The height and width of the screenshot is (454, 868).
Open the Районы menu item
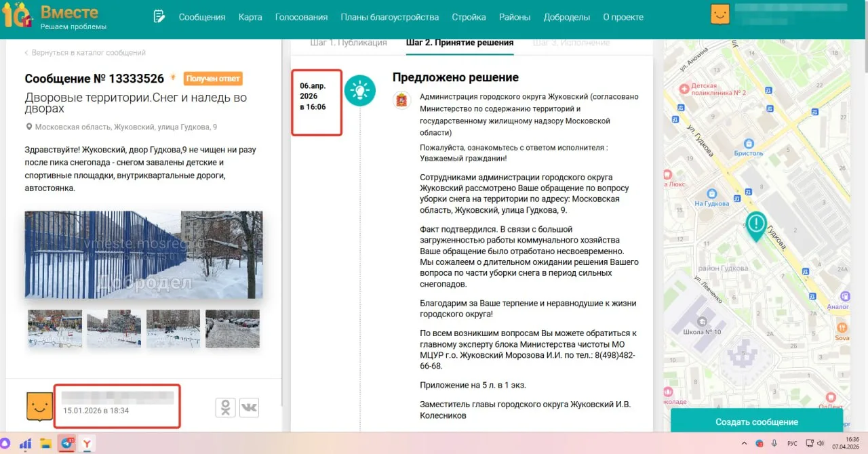[515, 17]
